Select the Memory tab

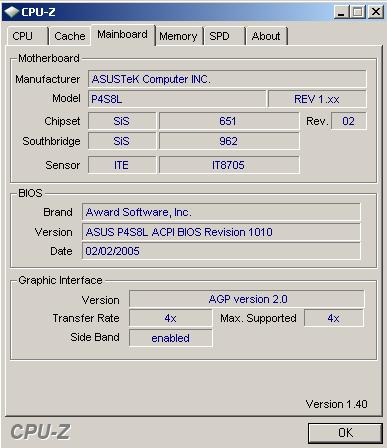pos(179,36)
